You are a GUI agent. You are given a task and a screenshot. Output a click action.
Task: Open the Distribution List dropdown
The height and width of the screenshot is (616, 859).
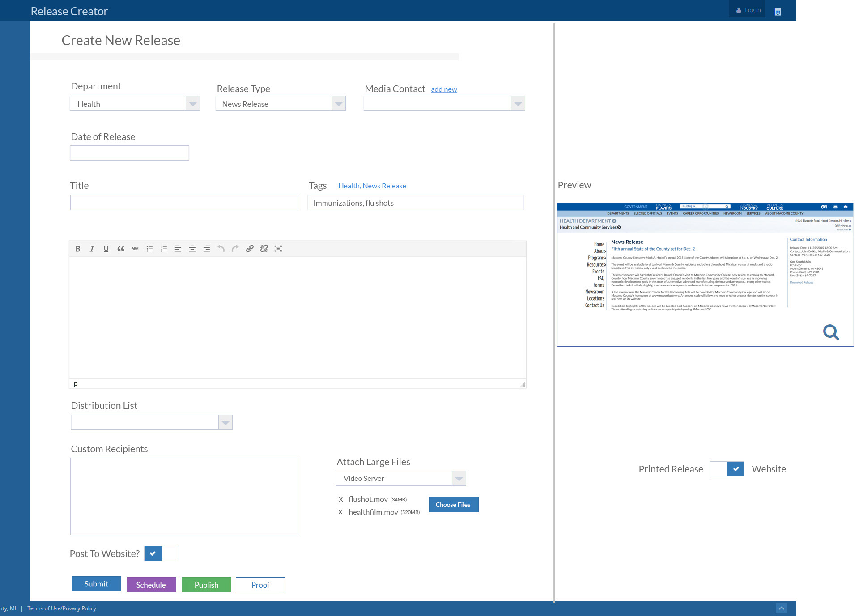pos(225,422)
